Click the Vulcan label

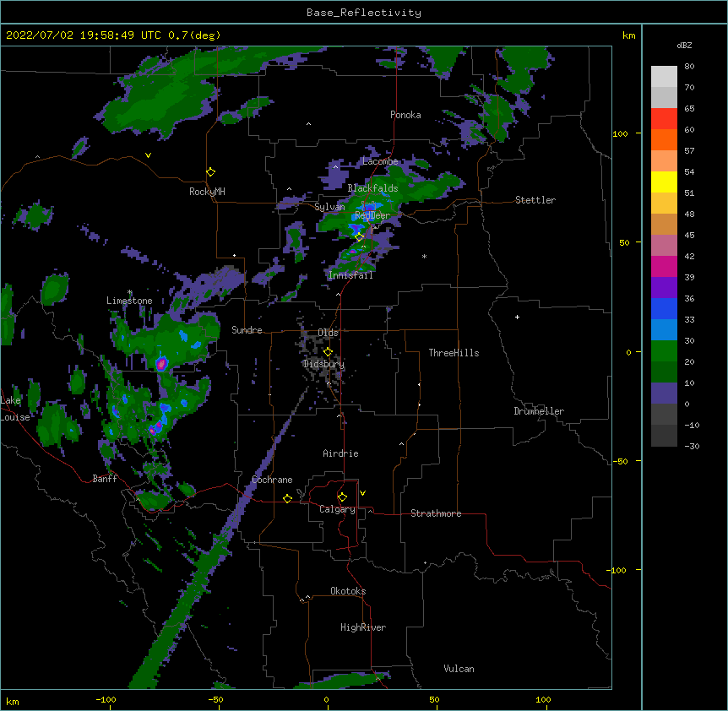point(459,669)
